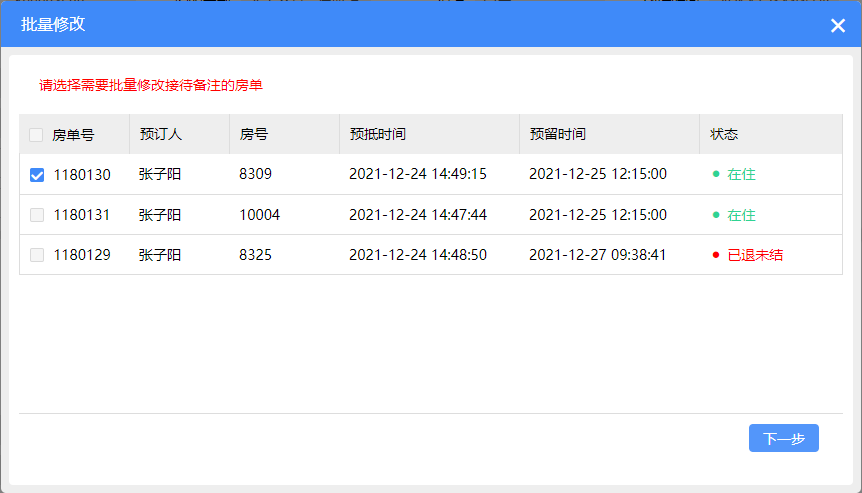
Task: Click the 已退未结 status text
Action: click(755, 255)
